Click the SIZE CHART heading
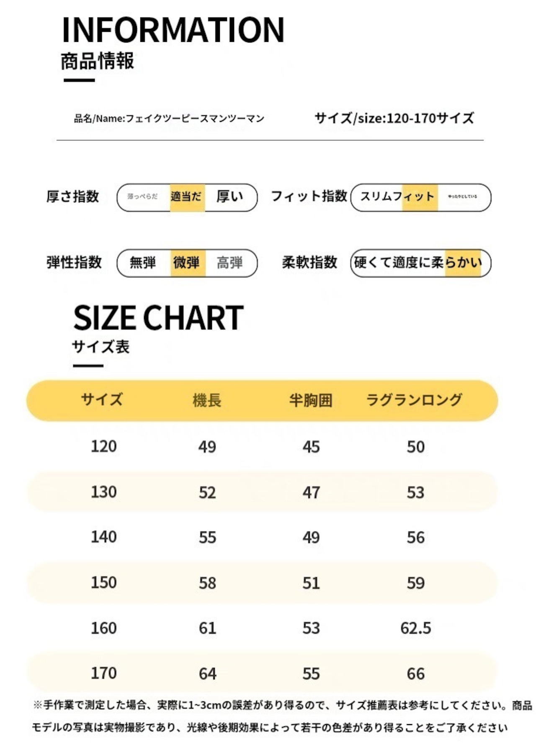The image size is (536, 756). pyautogui.click(x=158, y=318)
